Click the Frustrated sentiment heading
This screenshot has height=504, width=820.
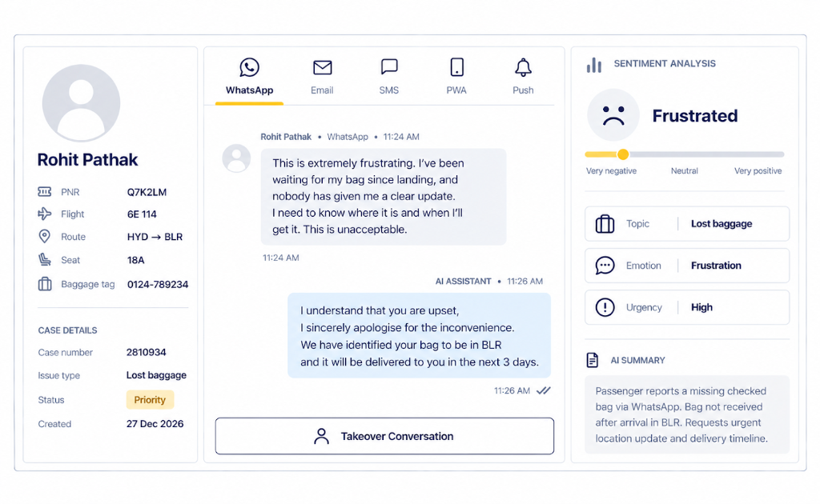[694, 115]
